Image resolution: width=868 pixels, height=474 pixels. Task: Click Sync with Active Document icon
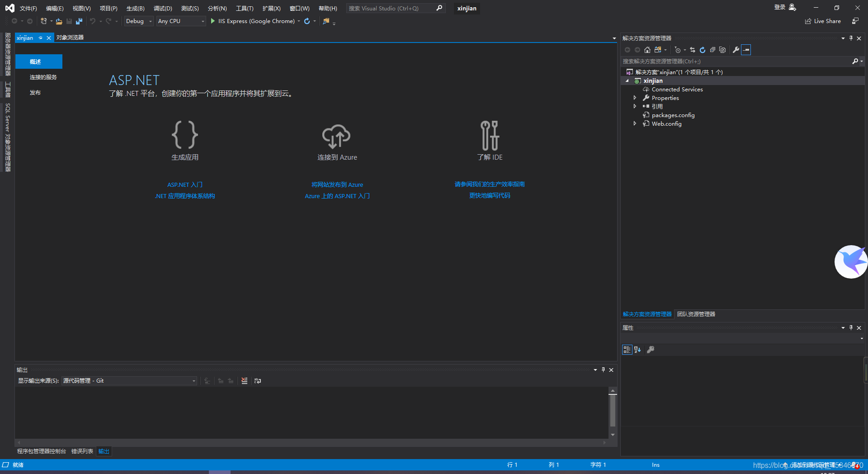pos(693,50)
